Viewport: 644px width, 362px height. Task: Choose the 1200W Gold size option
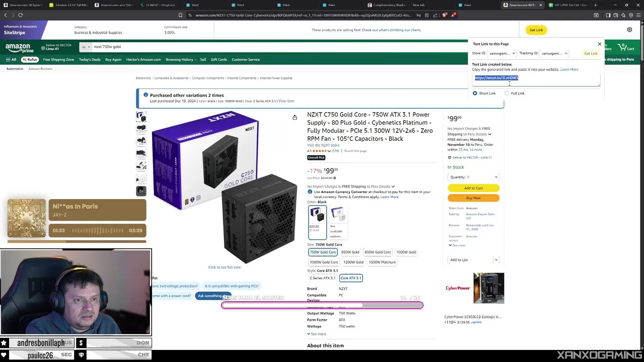coord(353,262)
